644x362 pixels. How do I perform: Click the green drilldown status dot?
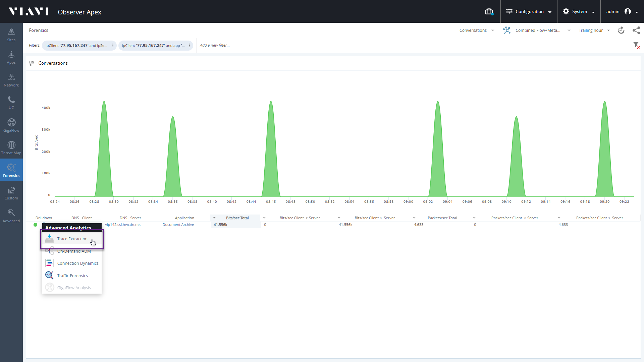(x=36, y=225)
